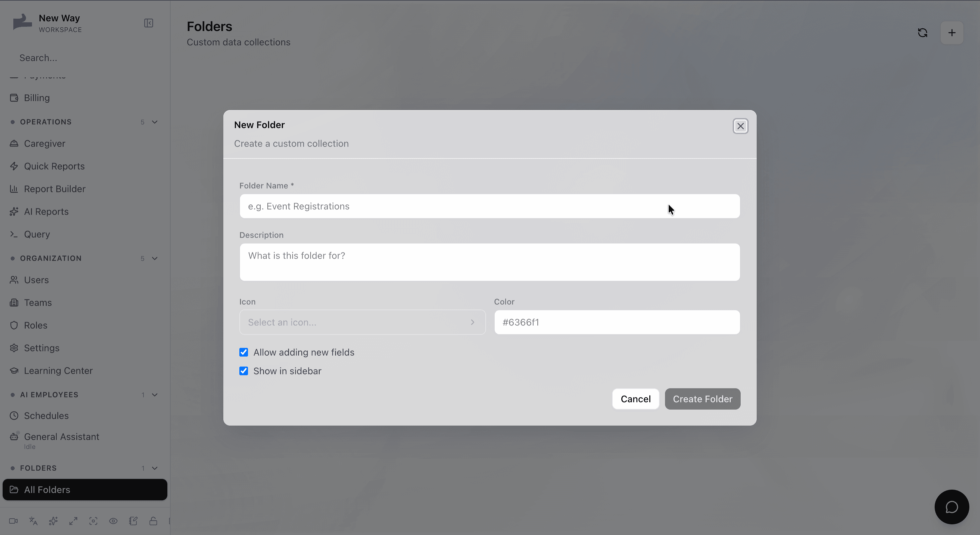Viewport: 980px width, 535px height.
Task: Click the Schedules clock icon
Action: pos(14,416)
